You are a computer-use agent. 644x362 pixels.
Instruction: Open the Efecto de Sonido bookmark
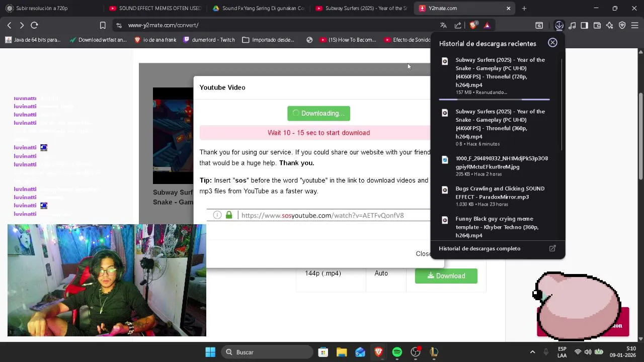pyautogui.click(x=408, y=40)
